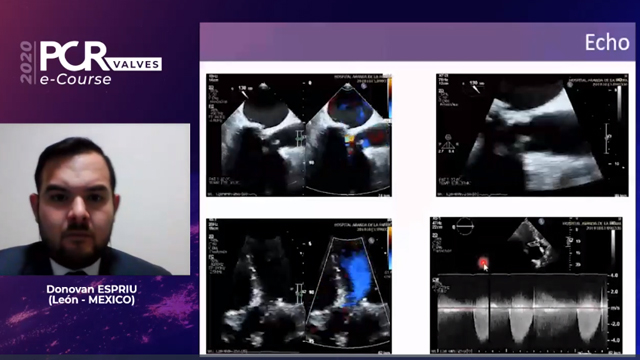Click the vertical cursor line on Doppler trace
The image size is (640, 360).
click(490, 311)
